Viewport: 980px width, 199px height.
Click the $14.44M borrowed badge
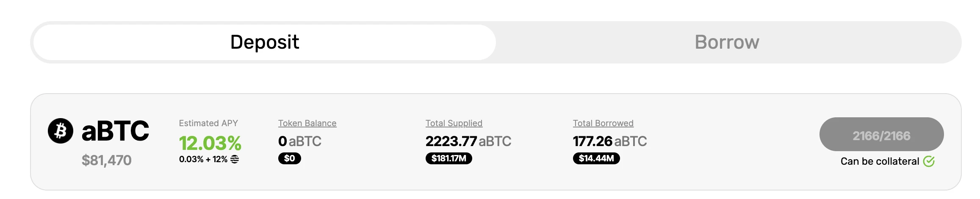point(596,158)
